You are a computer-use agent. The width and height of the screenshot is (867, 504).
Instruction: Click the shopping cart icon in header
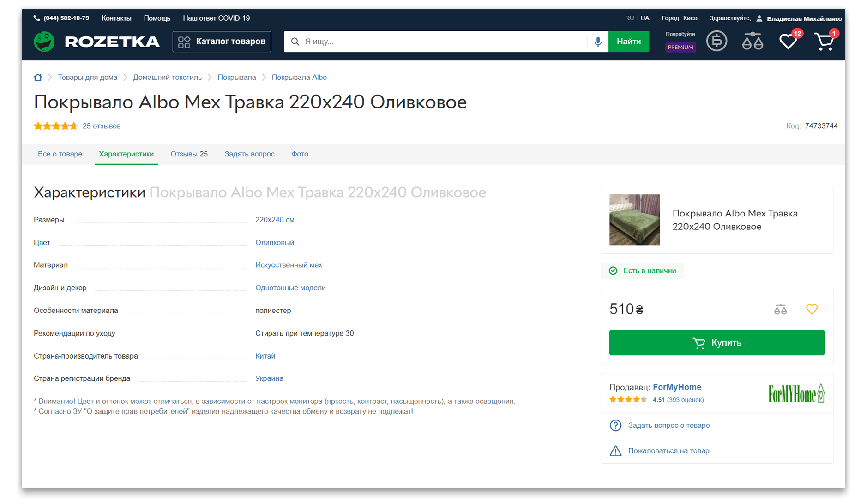[824, 42]
